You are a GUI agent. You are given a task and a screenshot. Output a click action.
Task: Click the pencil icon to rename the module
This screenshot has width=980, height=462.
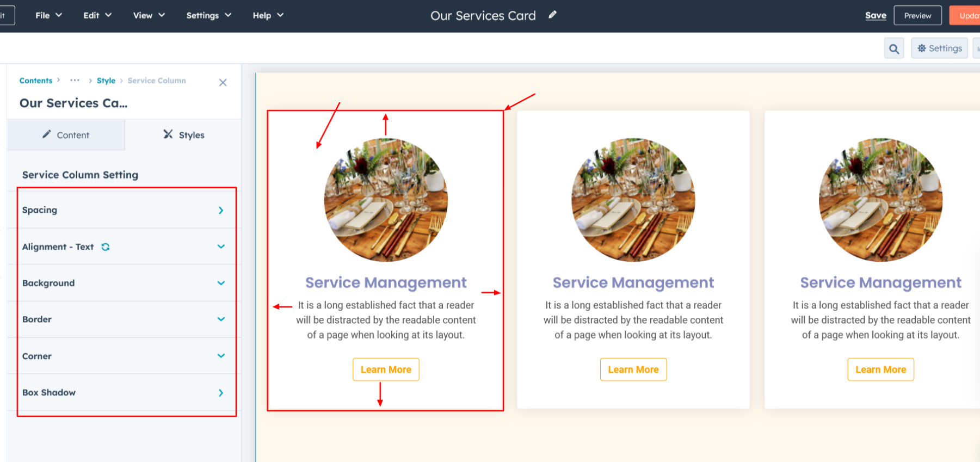pyautogui.click(x=552, y=15)
